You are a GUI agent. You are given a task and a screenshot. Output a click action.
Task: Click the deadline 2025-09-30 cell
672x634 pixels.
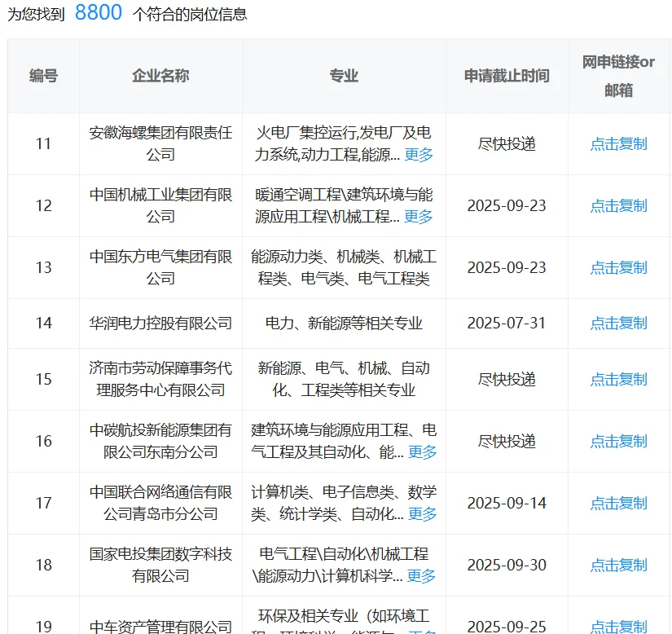(x=507, y=565)
